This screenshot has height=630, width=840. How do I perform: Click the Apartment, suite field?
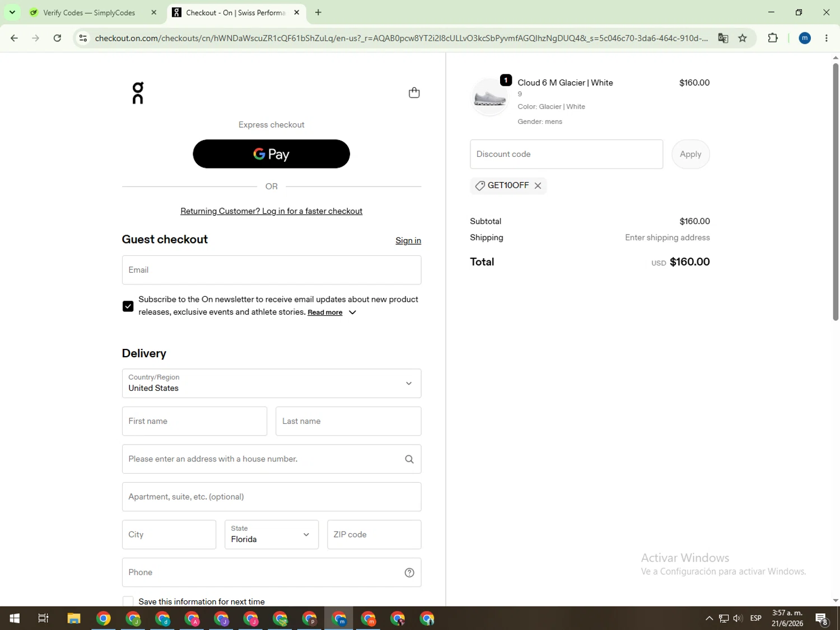272,497
